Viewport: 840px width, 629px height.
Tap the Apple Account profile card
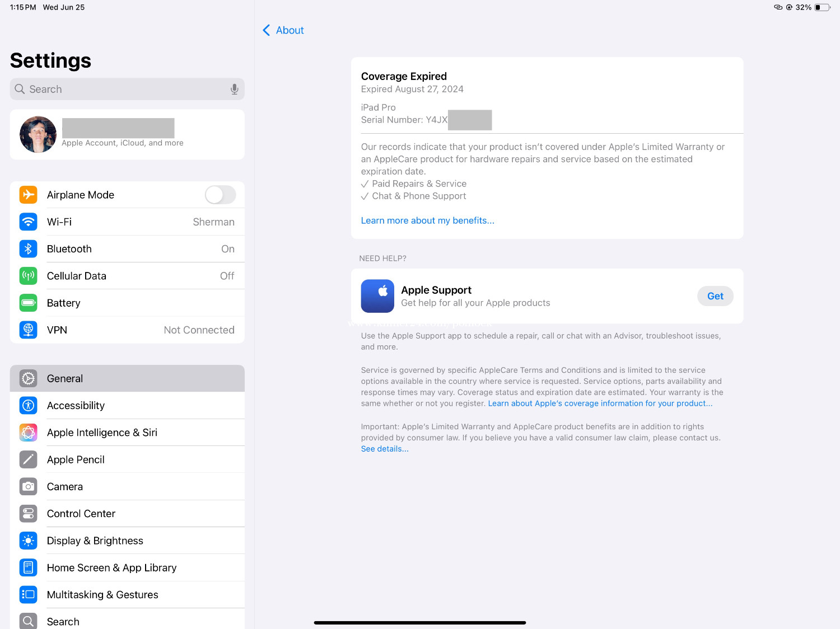(x=127, y=134)
